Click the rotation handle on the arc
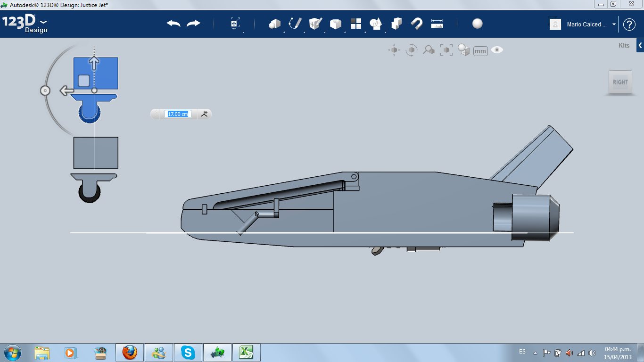644x362 pixels. tap(45, 90)
